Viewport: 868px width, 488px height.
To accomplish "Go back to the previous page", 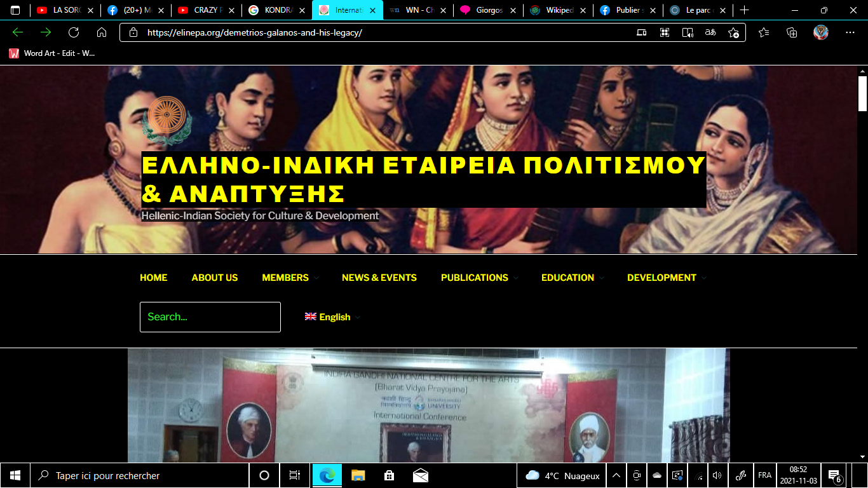I will 18,32.
